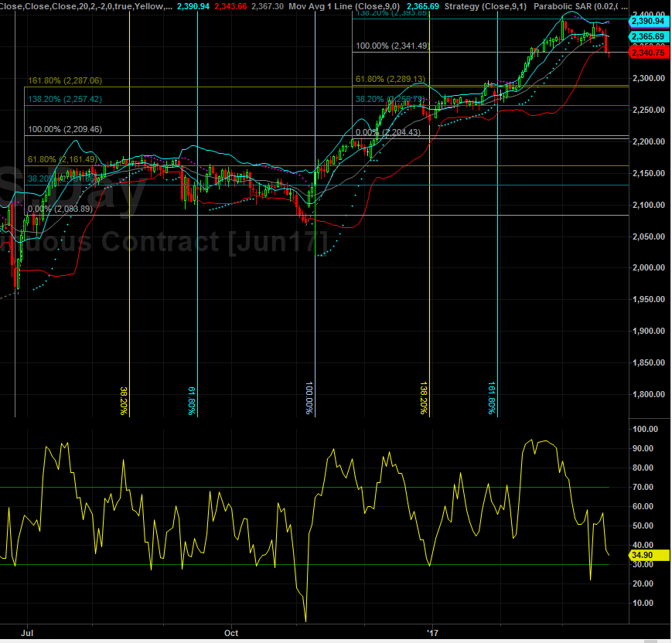Viewport: 672px width, 643px height.
Task: Click the 70.00 overbought level on oscillator axis
Action: [643, 487]
